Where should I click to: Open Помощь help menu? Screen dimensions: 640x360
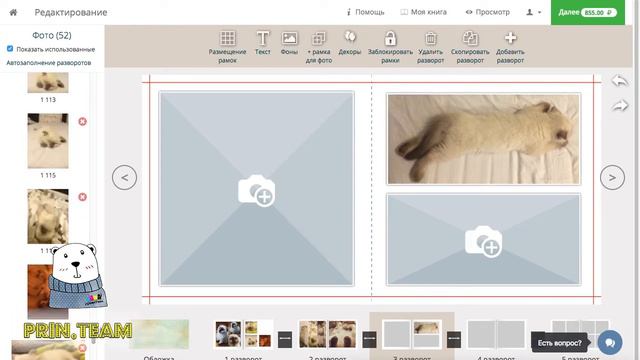pyautogui.click(x=365, y=12)
